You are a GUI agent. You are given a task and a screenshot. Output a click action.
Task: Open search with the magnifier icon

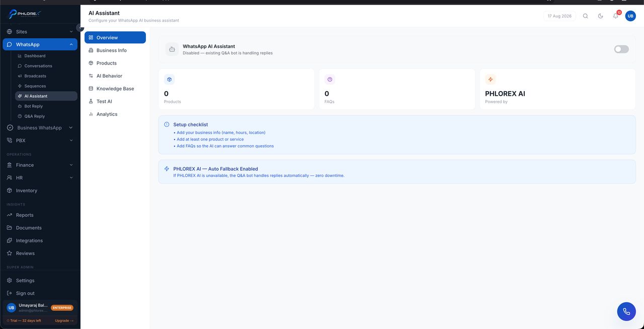point(585,16)
